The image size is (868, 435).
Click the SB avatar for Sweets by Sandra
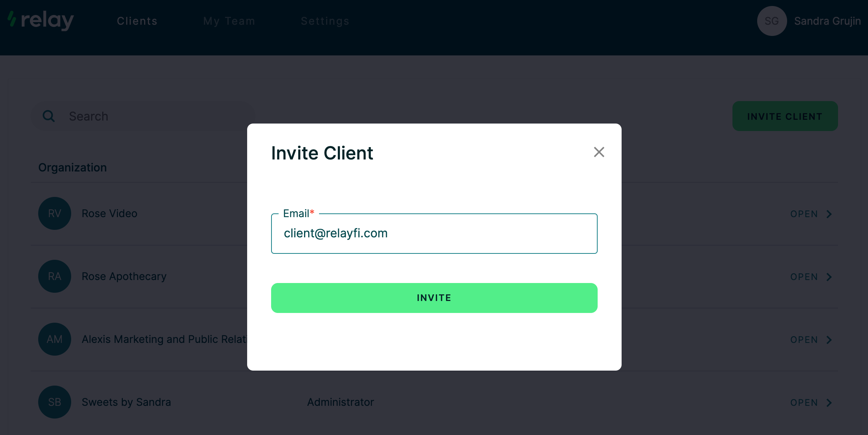pos(55,402)
